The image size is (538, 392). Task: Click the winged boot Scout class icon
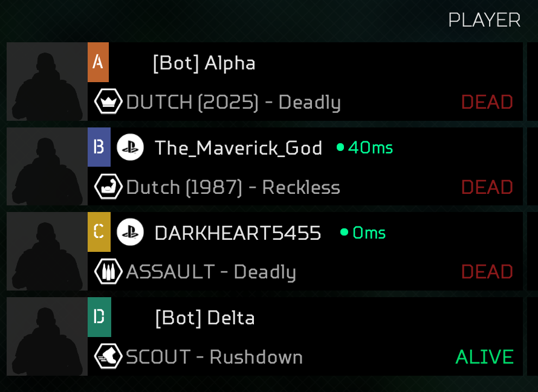click(x=108, y=356)
